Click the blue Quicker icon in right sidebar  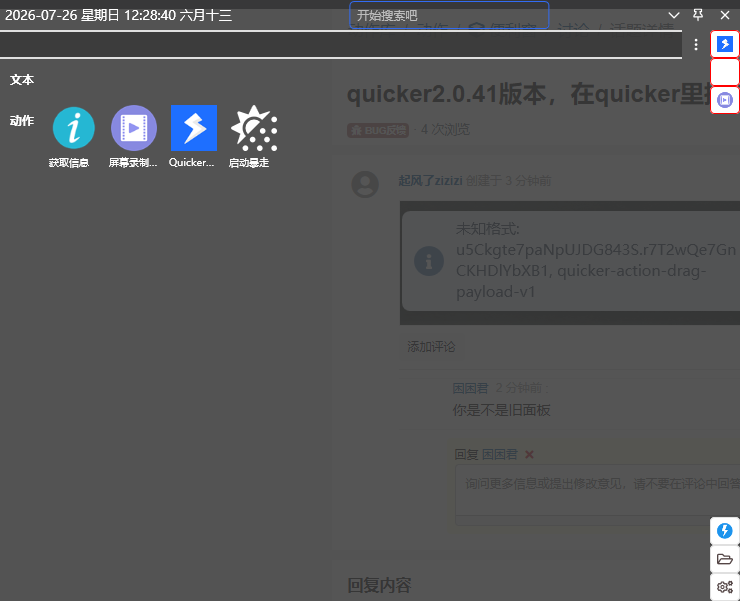[x=725, y=44]
